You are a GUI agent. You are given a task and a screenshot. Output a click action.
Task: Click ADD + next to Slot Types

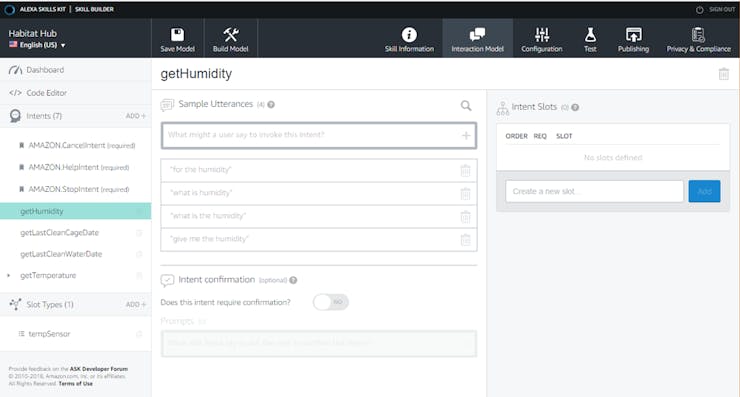tap(135, 304)
